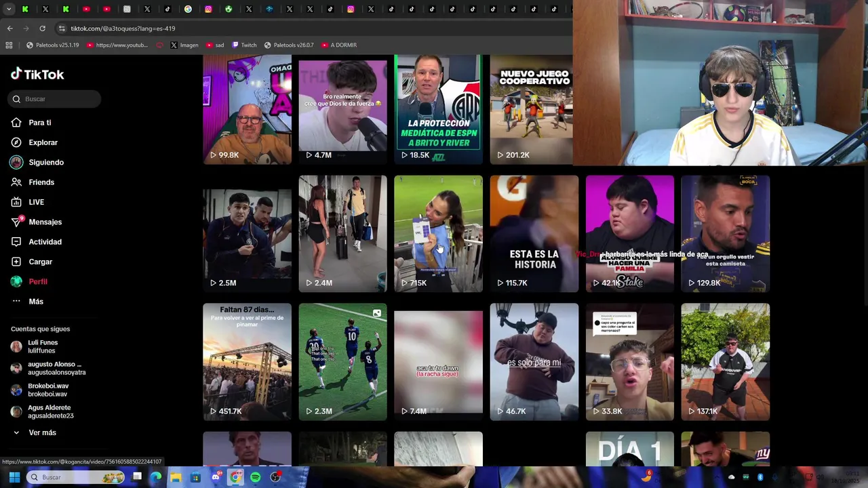The width and height of the screenshot is (868, 488).
Task: Open the Para ti feed
Action: 40,123
